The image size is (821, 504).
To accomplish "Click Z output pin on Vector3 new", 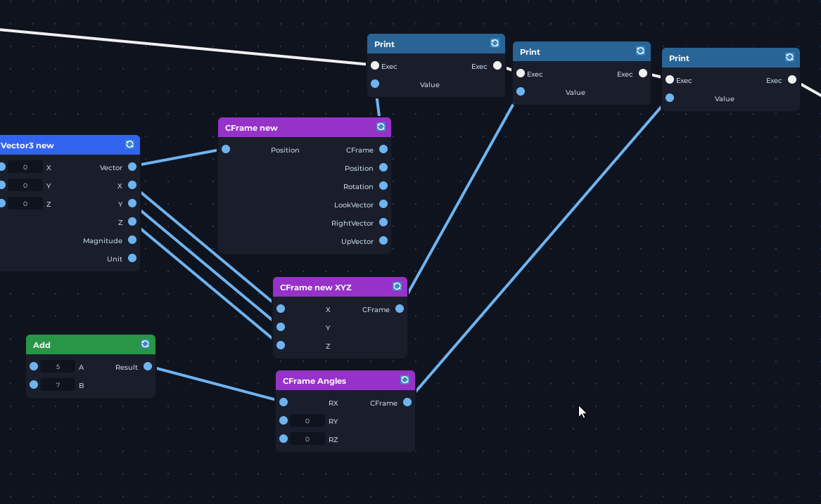I will (132, 222).
